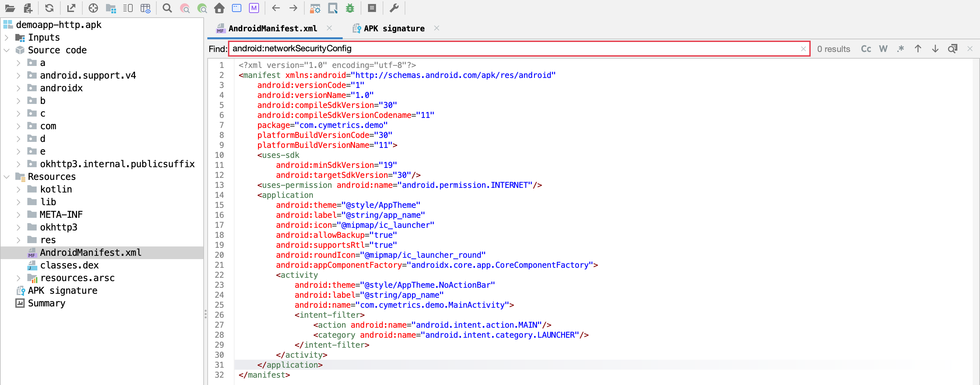The image size is (980, 385).
Task: Expand the android.support.v4 package
Action: click(18, 76)
